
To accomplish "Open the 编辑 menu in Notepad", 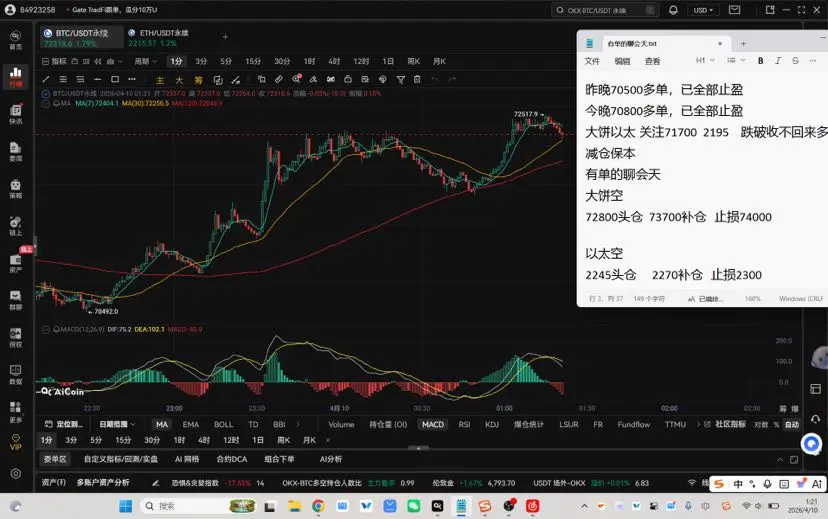I will (x=622, y=61).
